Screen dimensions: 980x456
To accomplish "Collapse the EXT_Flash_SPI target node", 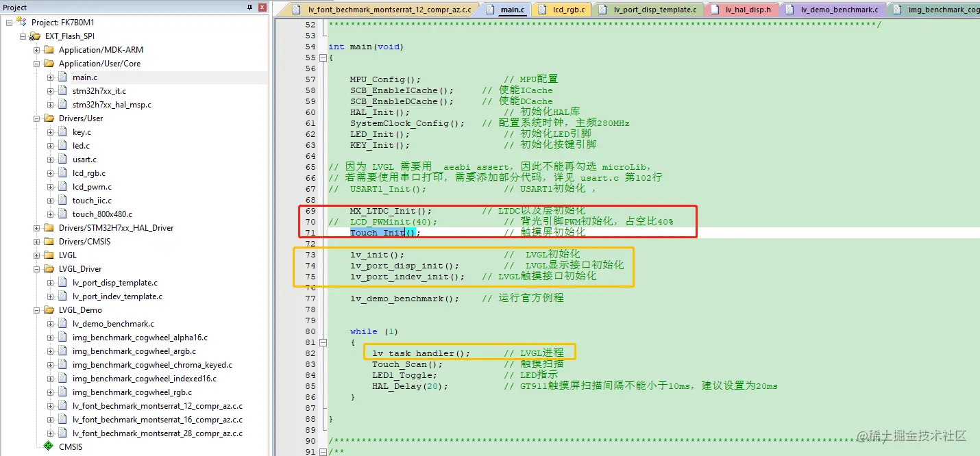I will (23, 36).
